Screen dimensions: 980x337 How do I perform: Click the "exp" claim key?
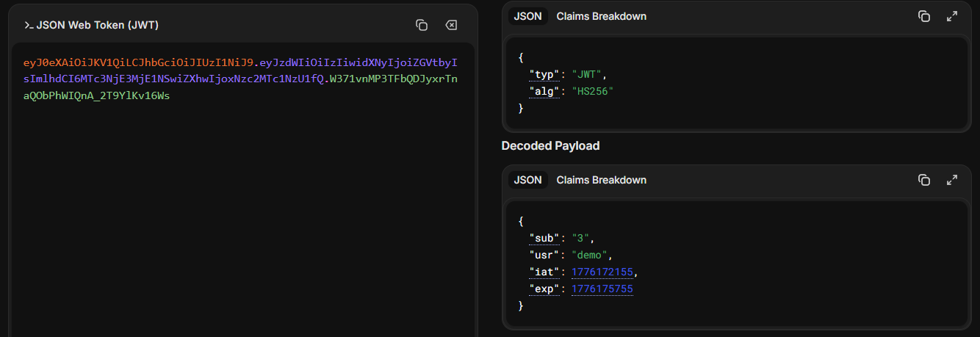(544, 289)
